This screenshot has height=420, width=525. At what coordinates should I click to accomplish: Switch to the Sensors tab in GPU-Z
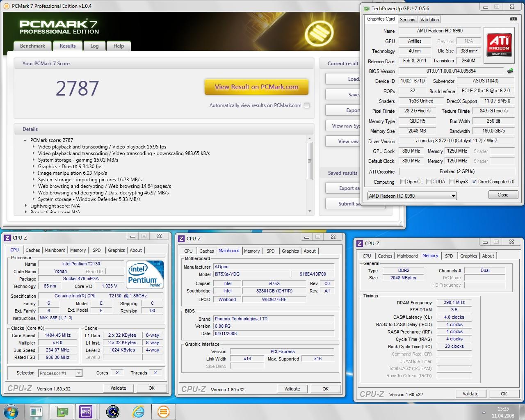coord(407,19)
